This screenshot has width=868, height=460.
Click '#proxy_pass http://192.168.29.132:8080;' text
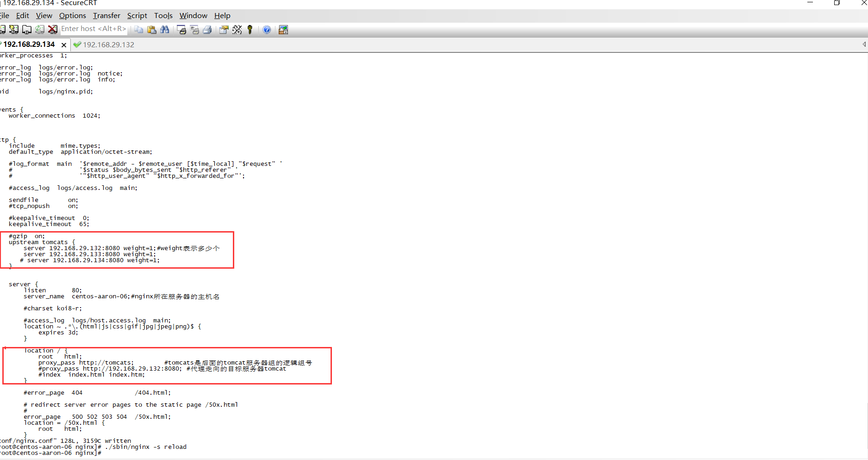(110, 369)
